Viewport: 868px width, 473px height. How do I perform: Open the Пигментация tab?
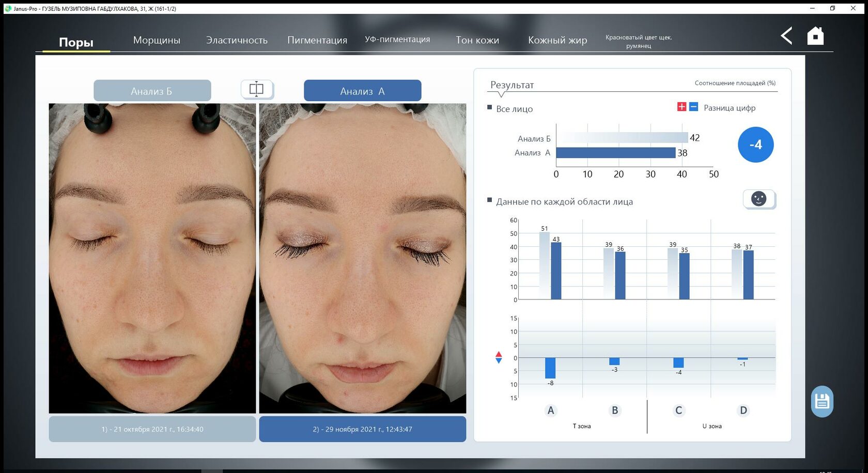tap(317, 40)
